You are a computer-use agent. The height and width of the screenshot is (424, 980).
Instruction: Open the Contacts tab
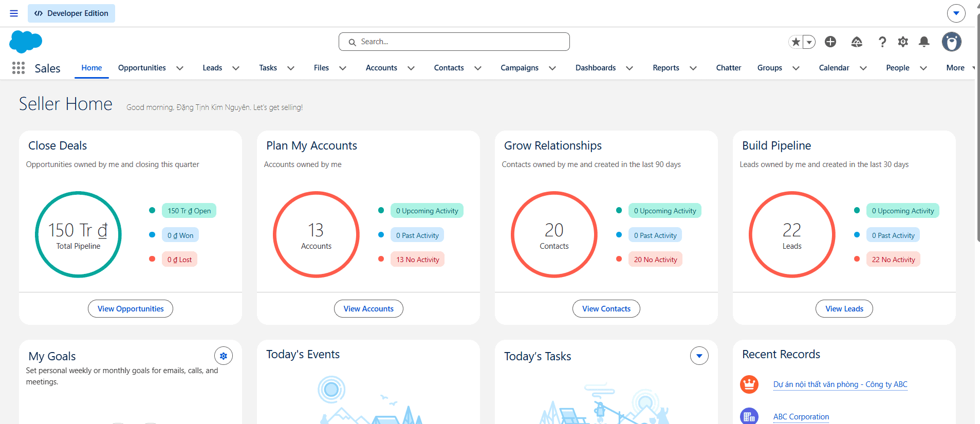click(x=449, y=68)
